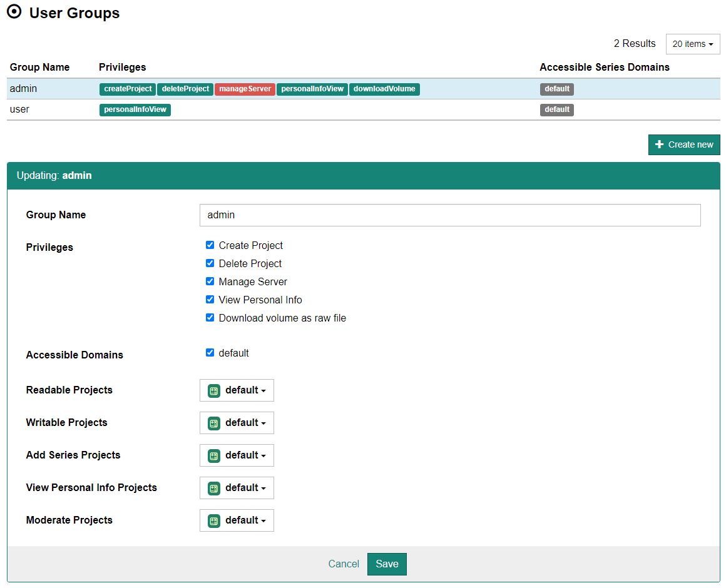Toggle the default Accessible Domains checkbox
Image resolution: width=726 pixels, height=588 pixels.
210,352
